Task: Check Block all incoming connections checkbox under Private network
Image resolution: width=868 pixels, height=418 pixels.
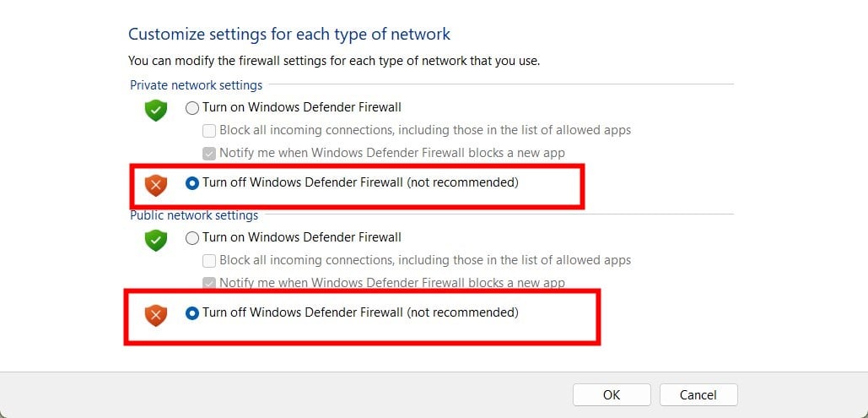Action: coord(209,131)
